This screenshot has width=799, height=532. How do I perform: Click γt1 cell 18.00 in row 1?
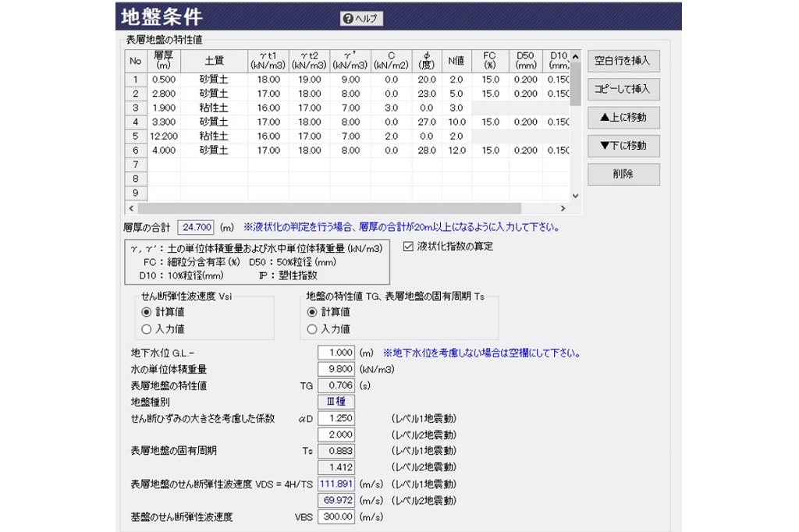tap(268, 80)
